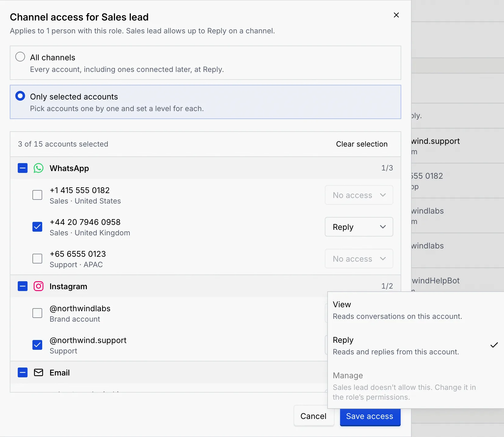This screenshot has height=437, width=504.
Task: Uncheck the +44 20 7946 0958 account
Action: coord(37,227)
